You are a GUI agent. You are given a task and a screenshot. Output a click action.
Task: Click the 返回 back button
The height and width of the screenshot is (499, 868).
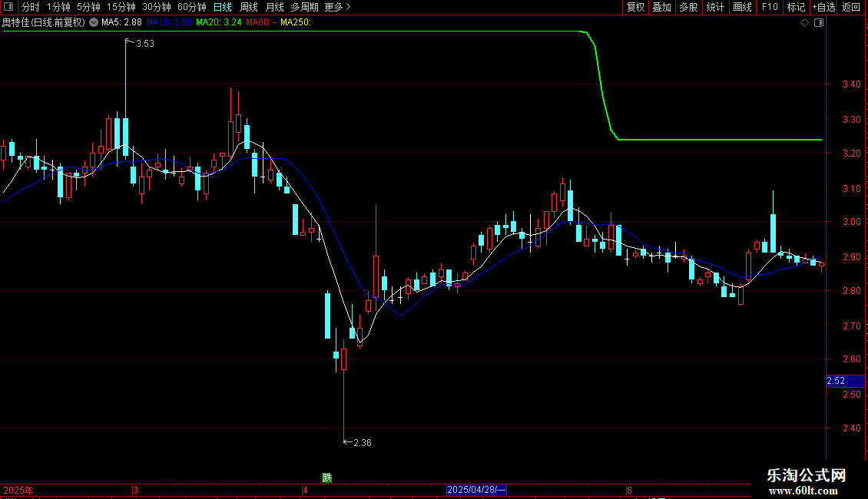tap(851, 7)
